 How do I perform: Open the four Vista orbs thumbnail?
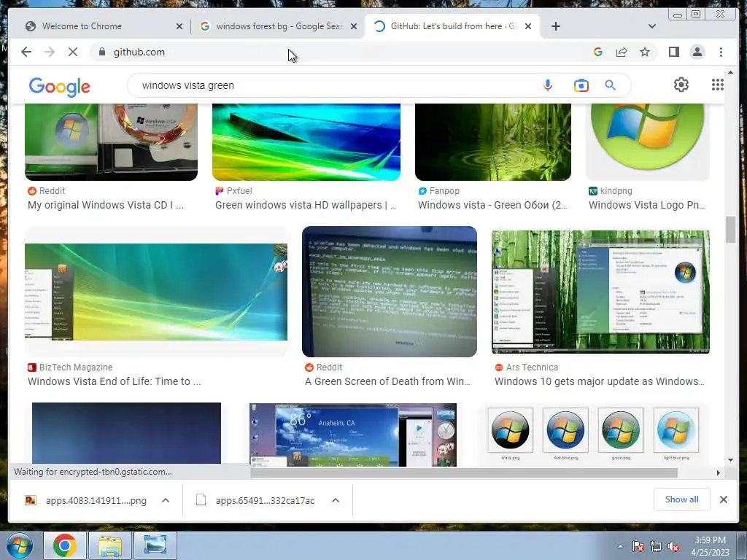coord(594,435)
